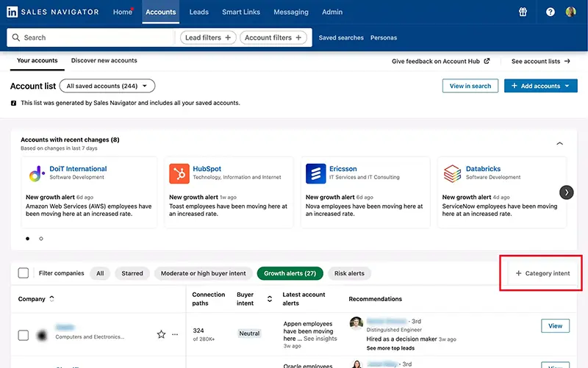588x368 pixels.
Task: Switch to Your accounts tab
Action: click(x=37, y=61)
